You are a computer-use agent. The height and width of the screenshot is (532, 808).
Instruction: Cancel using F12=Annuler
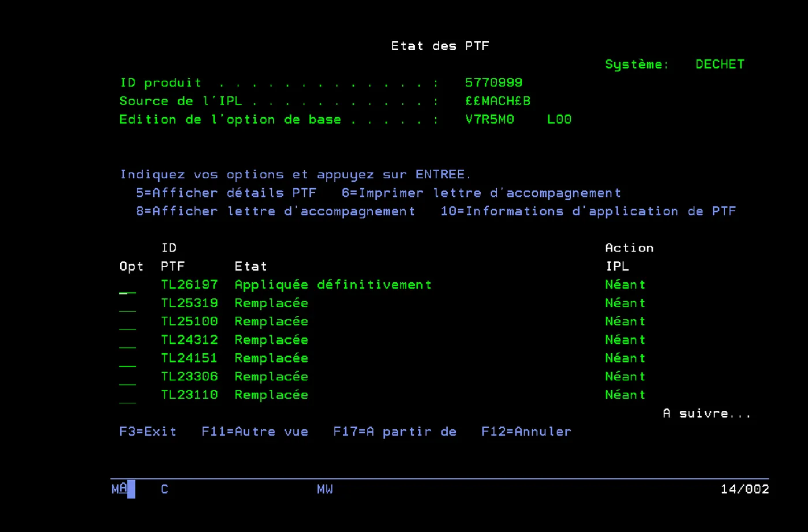pyautogui.click(x=526, y=432)
